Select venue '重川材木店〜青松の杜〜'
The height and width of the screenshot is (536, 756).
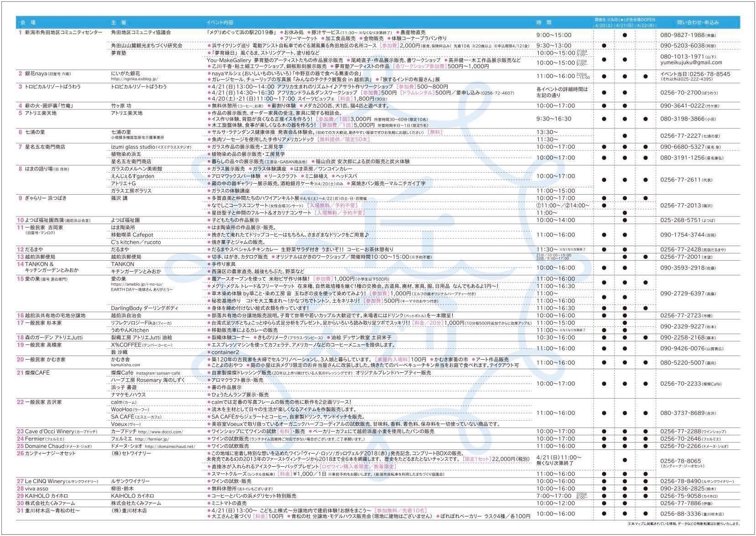(52, 510)
